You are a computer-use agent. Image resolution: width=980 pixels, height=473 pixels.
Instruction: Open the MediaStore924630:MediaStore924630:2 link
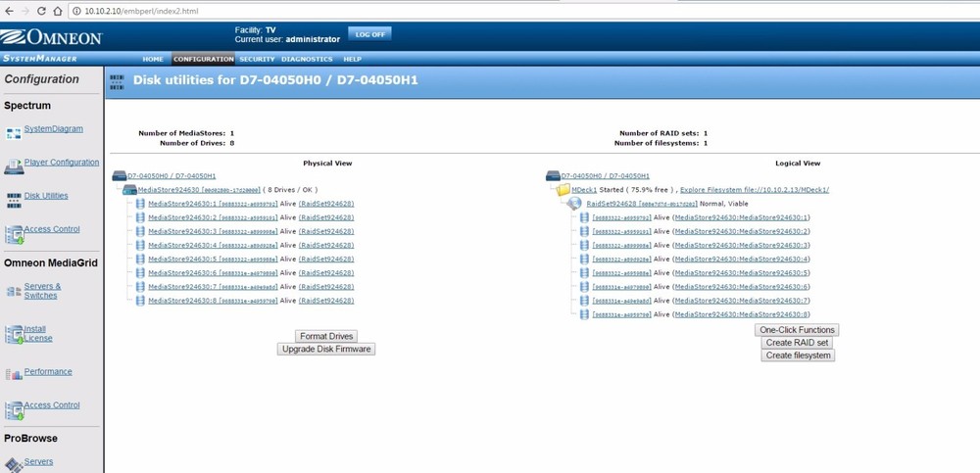pos(743,231)
